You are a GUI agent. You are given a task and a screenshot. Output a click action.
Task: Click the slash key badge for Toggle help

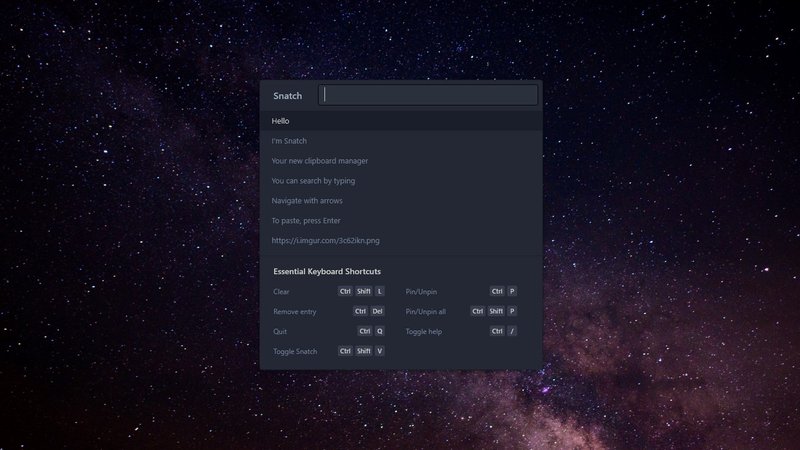[x=512, y=331]
